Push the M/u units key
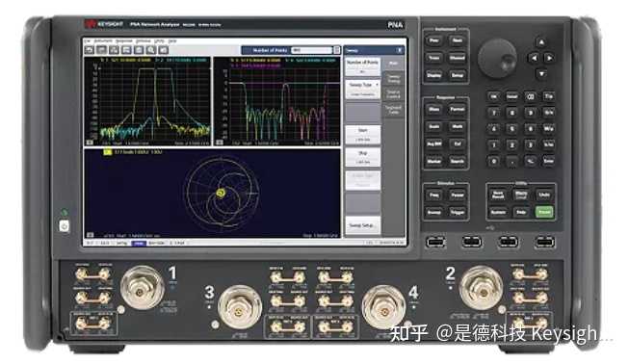 point(548,129)
